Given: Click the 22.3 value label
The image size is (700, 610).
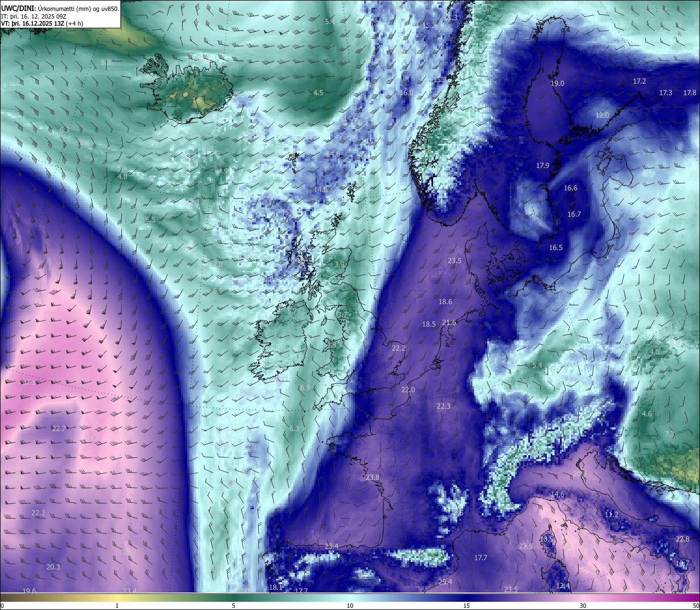Looking at the screenshot, I should point(444,406).
